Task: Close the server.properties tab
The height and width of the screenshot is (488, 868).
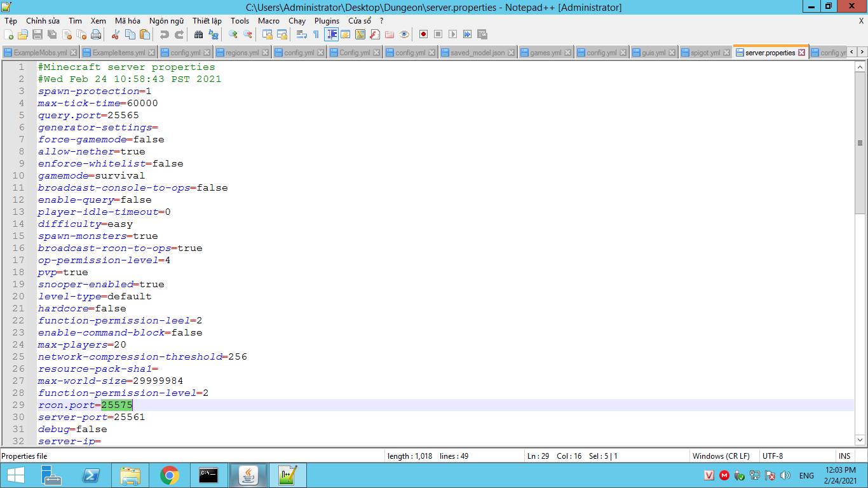Action: [x=801, y=53]
